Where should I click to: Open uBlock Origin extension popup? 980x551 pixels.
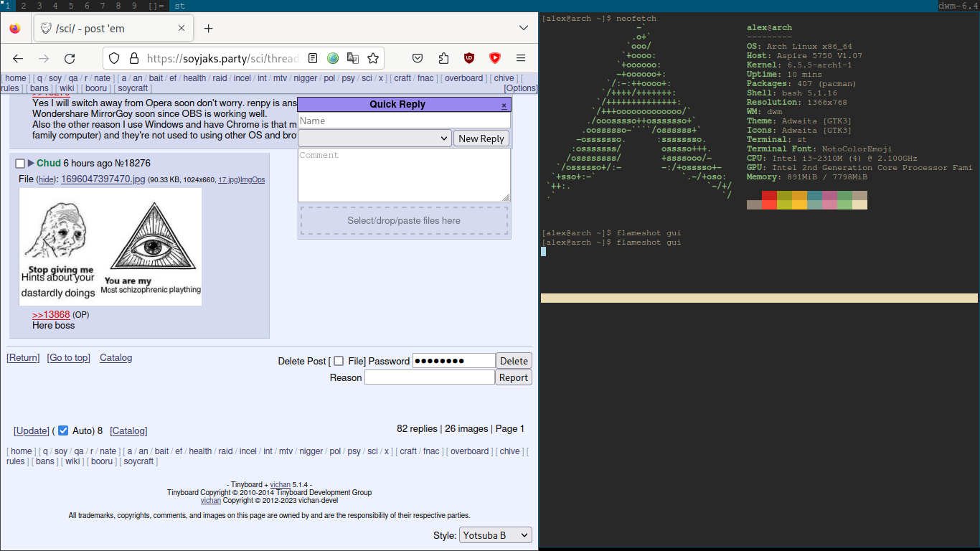[469, 59]
